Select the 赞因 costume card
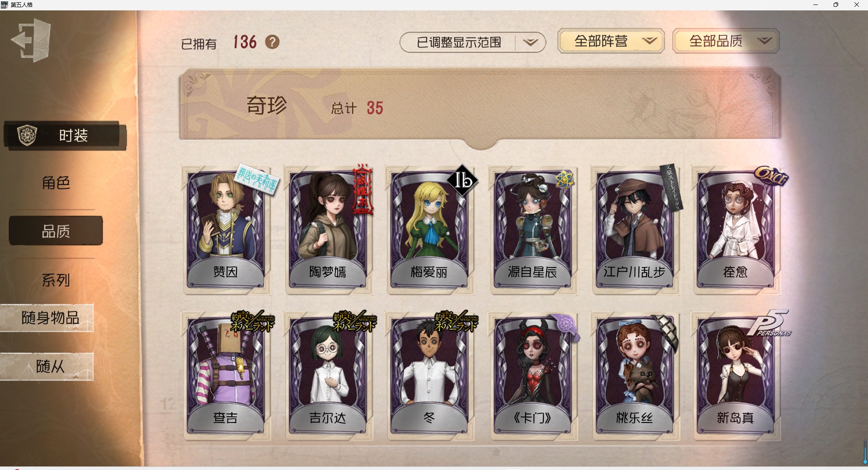868x470 pixels. [x=226, y=230]
